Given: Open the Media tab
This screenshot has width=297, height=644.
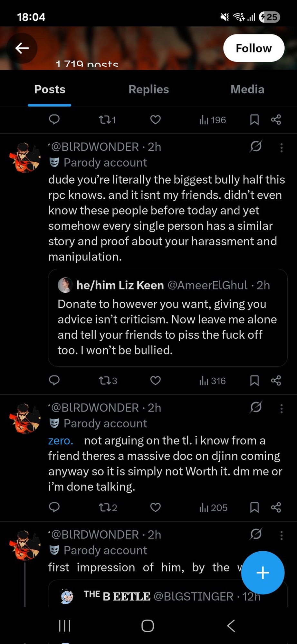Looking at the screenshot, I should pos(247,90).
